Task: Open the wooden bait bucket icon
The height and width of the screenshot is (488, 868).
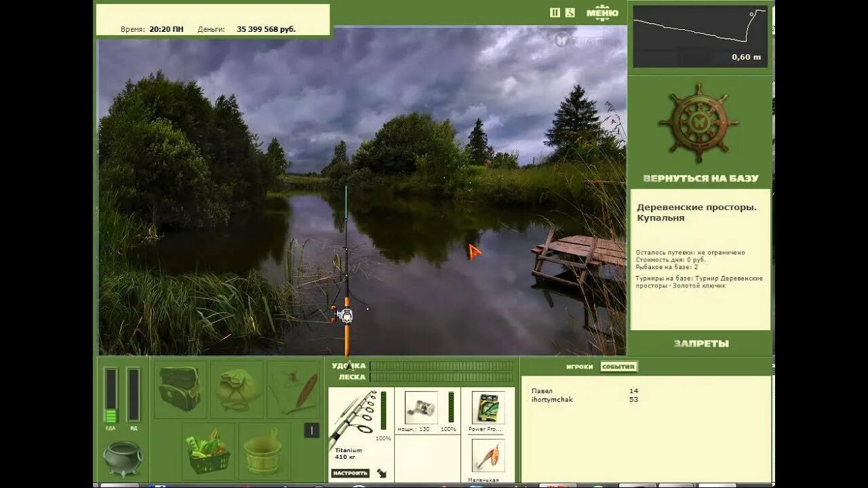Action: tap(264, 451)
